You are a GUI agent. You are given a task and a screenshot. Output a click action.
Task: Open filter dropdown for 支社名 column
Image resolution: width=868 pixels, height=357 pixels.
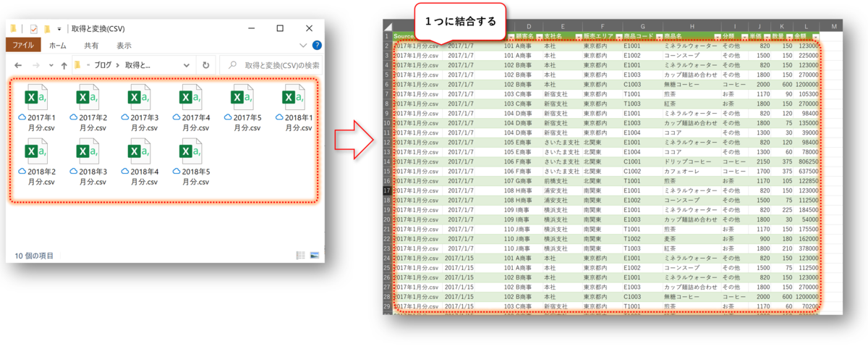578,35
